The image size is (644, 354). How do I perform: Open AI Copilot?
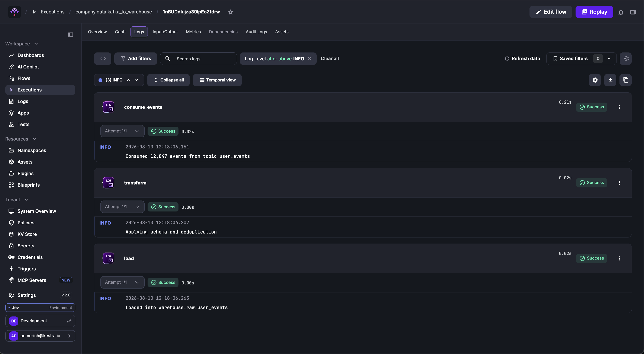(x=40, y=67)
